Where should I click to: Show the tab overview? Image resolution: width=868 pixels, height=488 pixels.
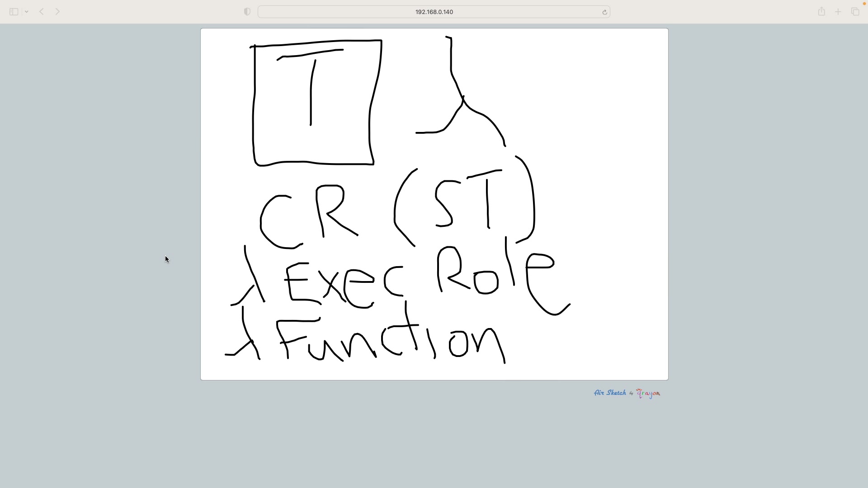coord(855,12)
